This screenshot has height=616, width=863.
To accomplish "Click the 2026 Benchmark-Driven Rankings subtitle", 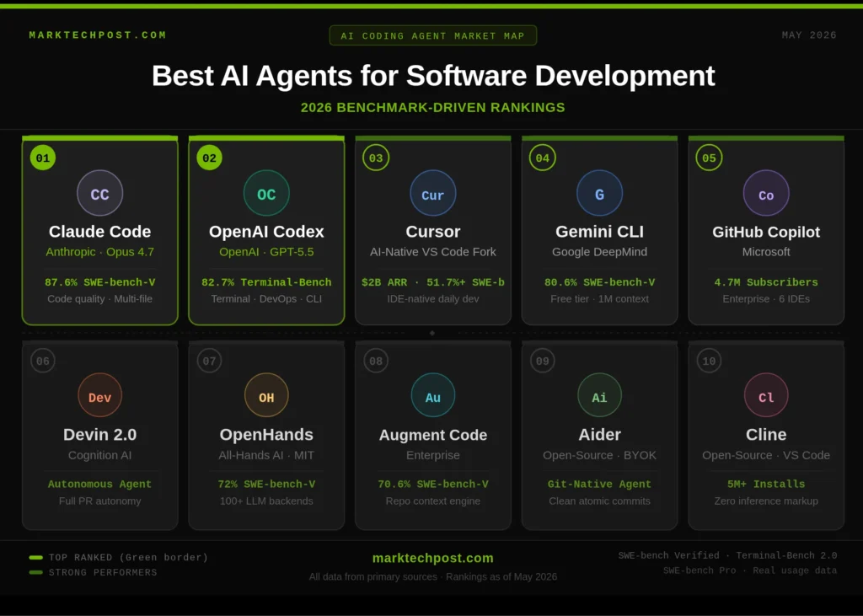I will 433,107.
